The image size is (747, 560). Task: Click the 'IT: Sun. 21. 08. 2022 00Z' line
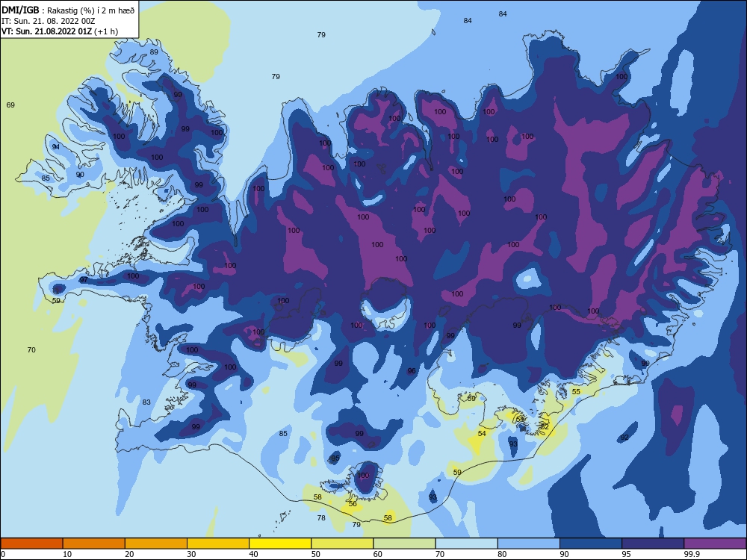(x=48, y=21)
